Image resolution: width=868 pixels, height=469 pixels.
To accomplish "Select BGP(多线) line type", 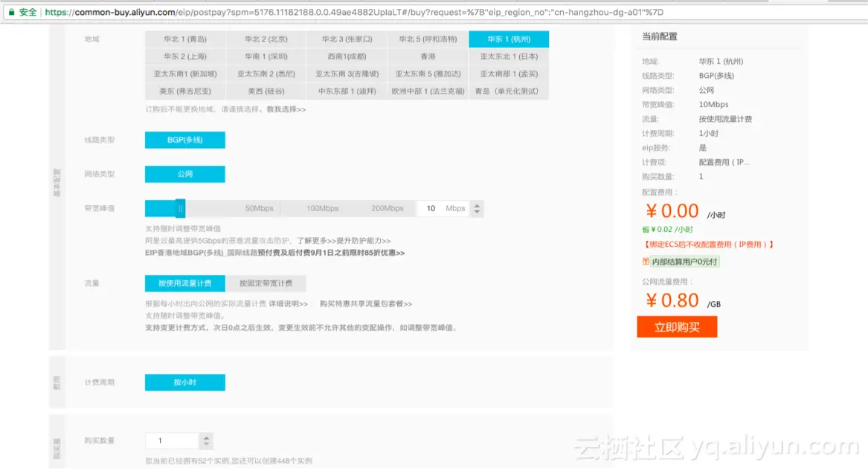I will (185, 140).
